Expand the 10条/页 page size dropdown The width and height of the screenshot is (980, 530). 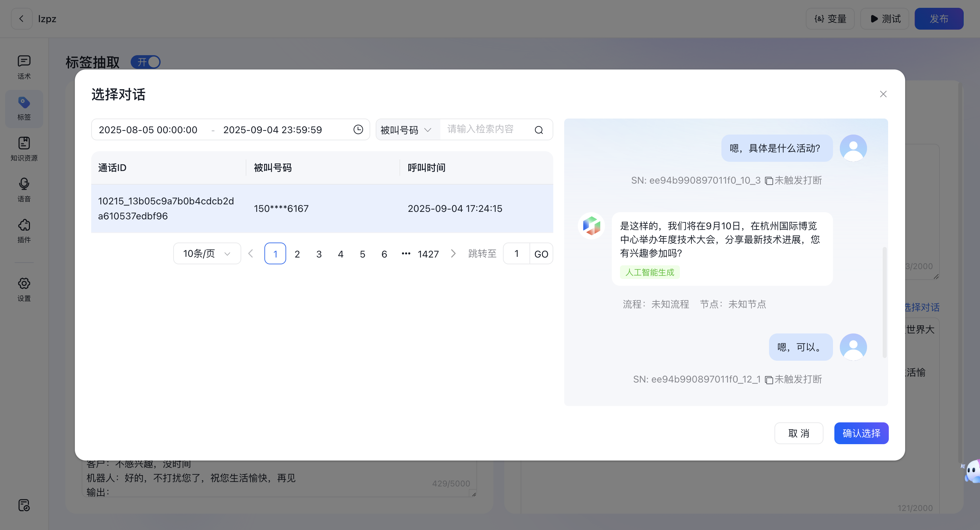point(207,253)
